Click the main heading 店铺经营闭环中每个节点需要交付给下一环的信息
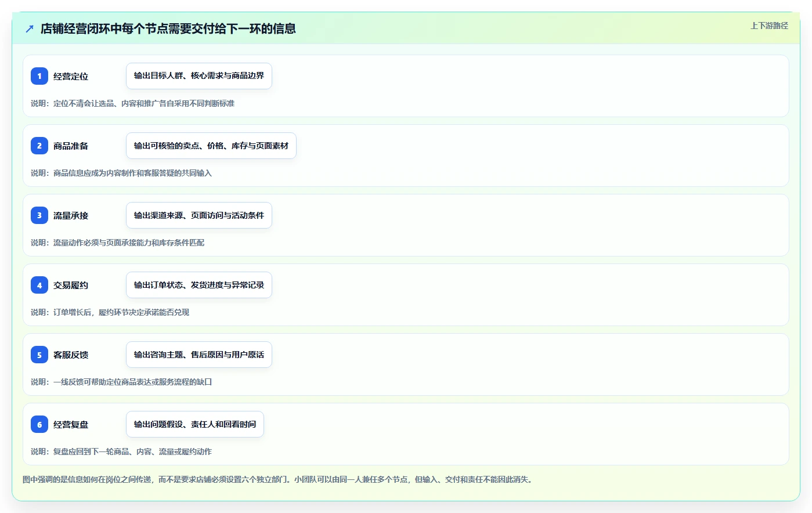Screen dimensions: 812x513 pos(168,28)
